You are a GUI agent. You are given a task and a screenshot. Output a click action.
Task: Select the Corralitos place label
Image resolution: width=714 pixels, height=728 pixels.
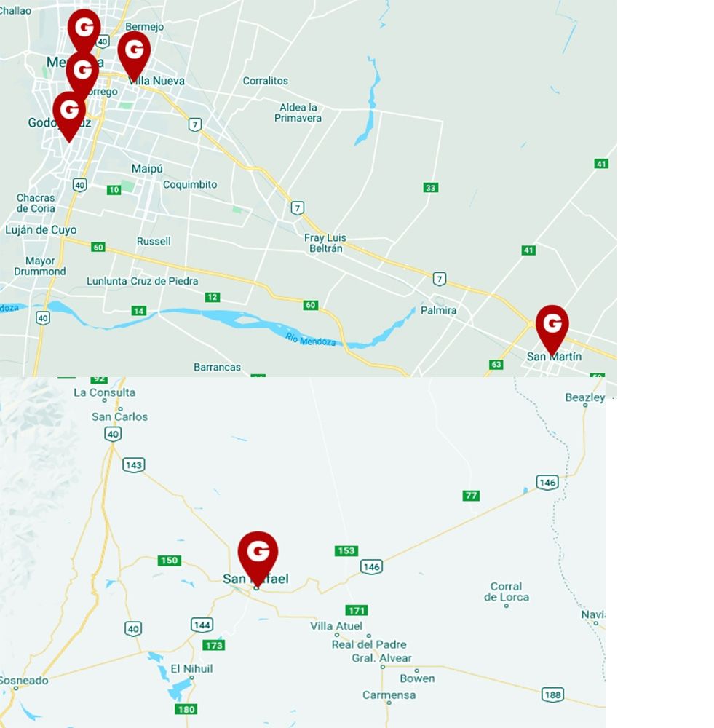(266, 81)
